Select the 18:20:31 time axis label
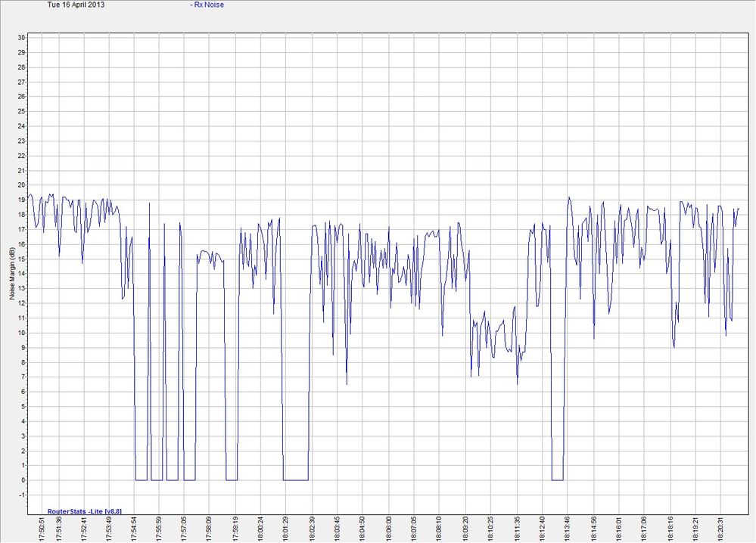The width and height of the screenshot is (756, 543). tap(720, 529)
